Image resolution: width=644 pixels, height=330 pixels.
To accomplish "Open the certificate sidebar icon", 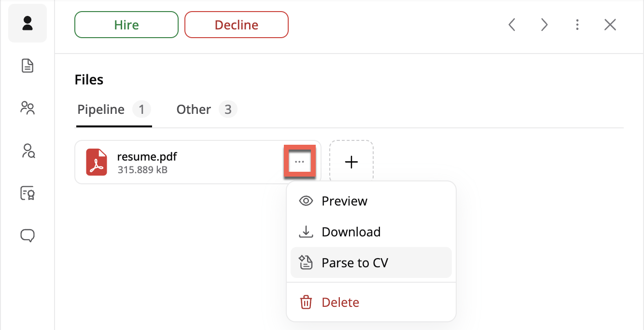I will point(28,193).
